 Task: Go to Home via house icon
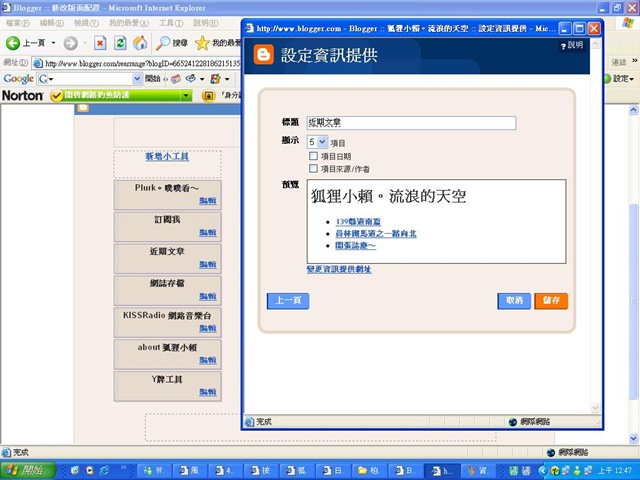click(x=140, y=43)
